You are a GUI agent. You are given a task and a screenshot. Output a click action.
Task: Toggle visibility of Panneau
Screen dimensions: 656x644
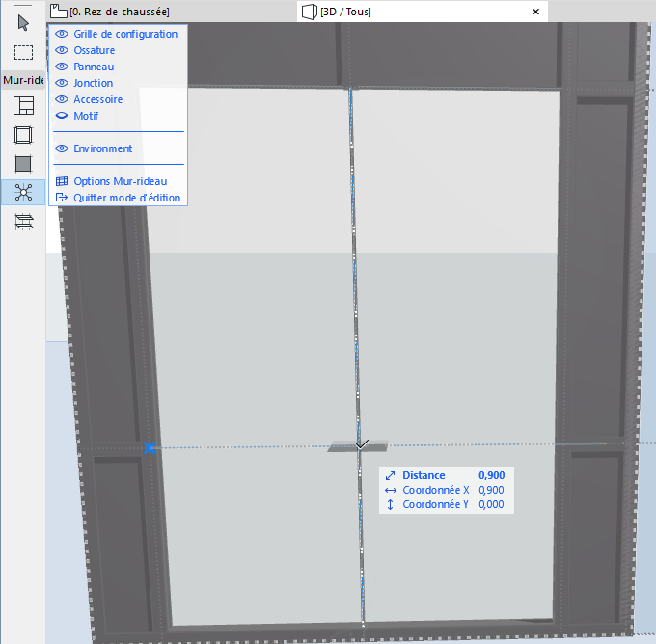[62, 67]
